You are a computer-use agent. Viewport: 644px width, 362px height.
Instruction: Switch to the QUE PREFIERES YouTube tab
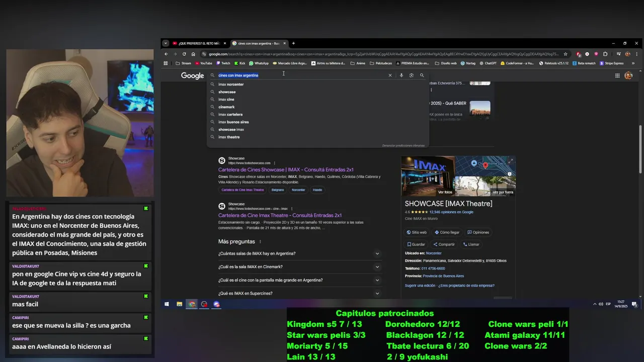point(199,43)
